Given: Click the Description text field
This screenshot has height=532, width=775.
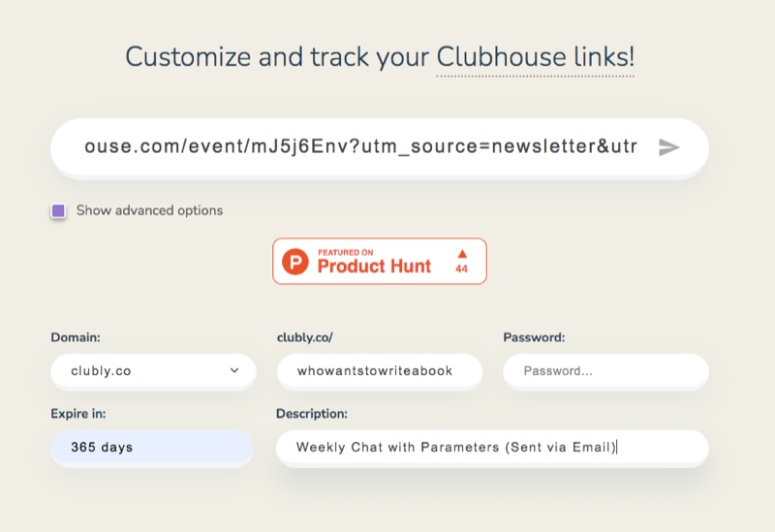Looking at the screenshot, I should click(x=492, y=447).
